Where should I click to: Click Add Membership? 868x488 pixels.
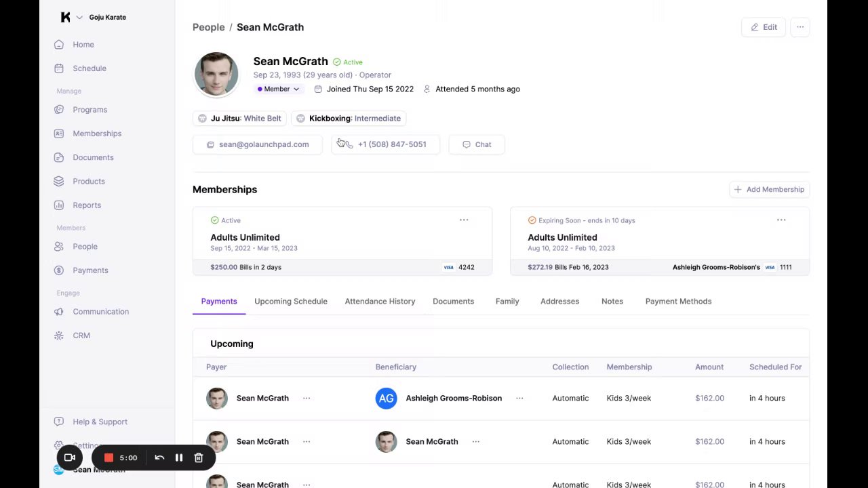pos(770,190)
